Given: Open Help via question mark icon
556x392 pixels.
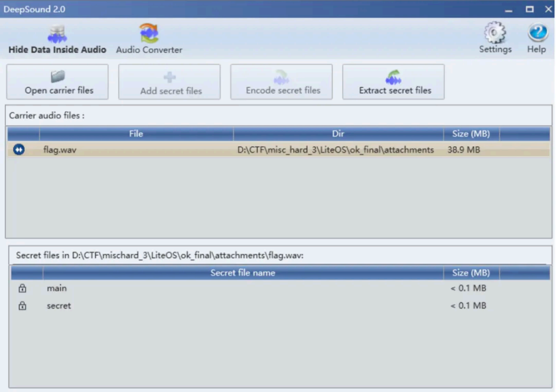Looking at the screenshot, I should [537, 38].
